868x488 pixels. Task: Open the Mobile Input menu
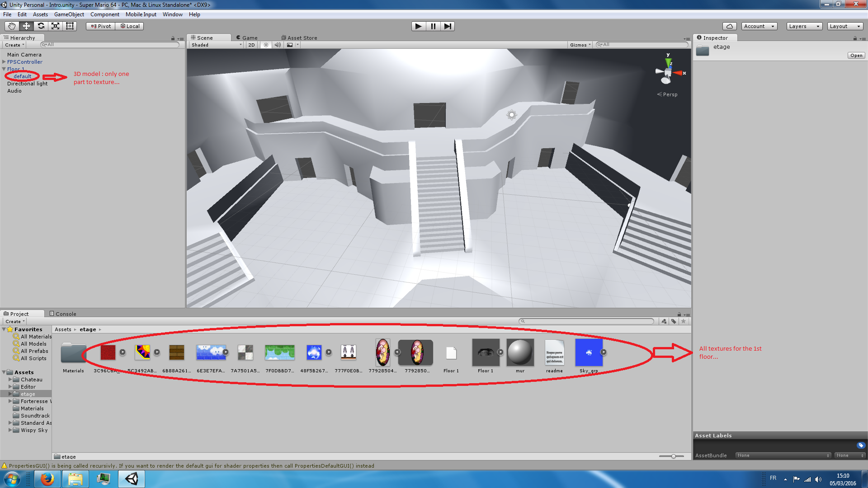click(141, 14)
